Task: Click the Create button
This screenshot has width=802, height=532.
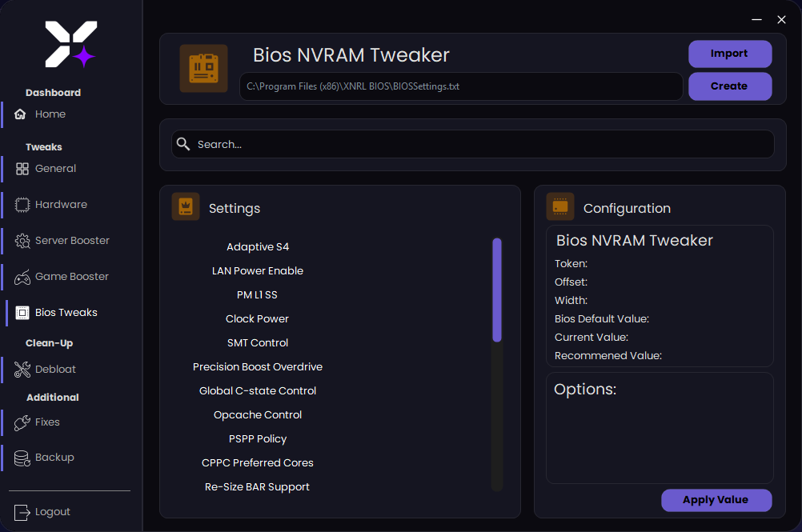Action: tap(729, 86)
